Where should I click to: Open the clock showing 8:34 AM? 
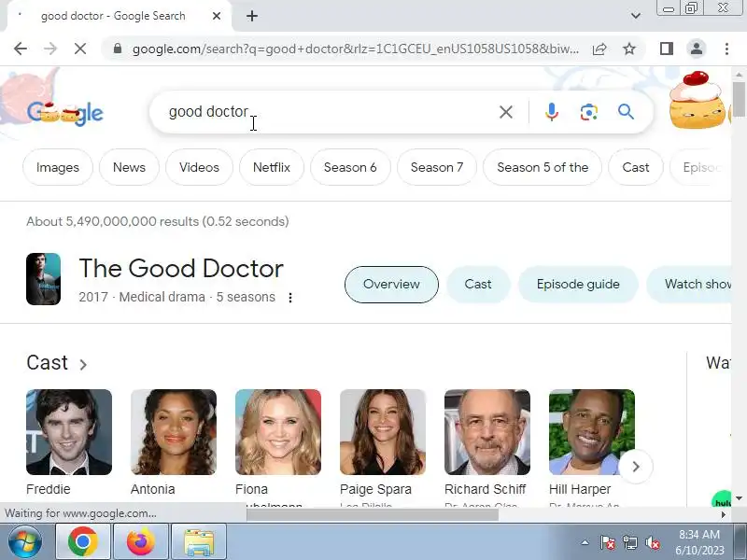pyautogui.click(x=699, y=542)
